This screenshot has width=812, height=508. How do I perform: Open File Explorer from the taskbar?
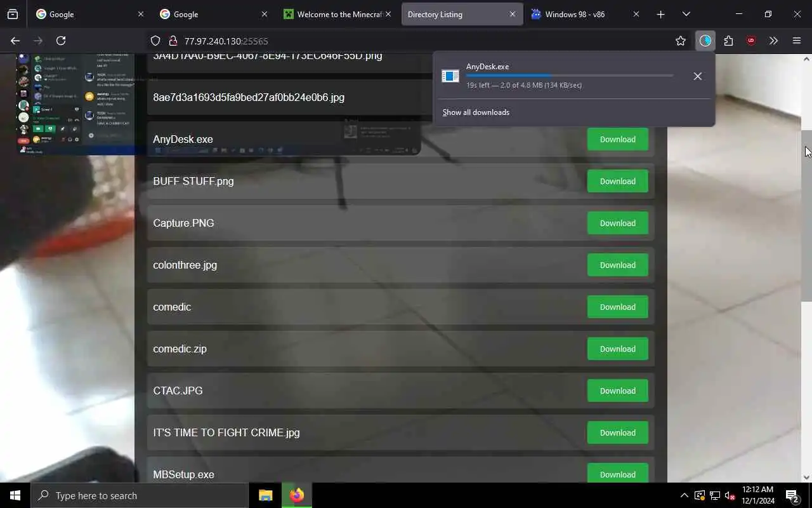point(266,495)
